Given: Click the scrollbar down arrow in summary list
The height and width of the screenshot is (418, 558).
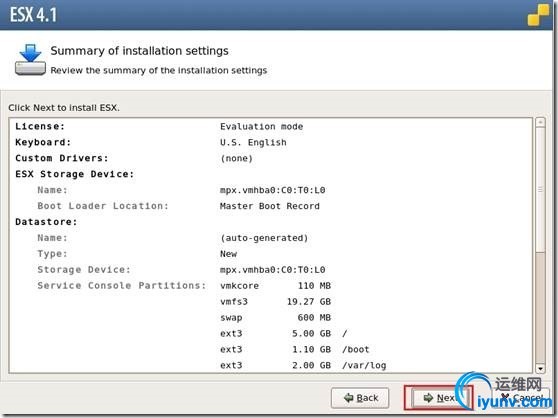Looking at the screenshot, I should (x=540, y=369).
